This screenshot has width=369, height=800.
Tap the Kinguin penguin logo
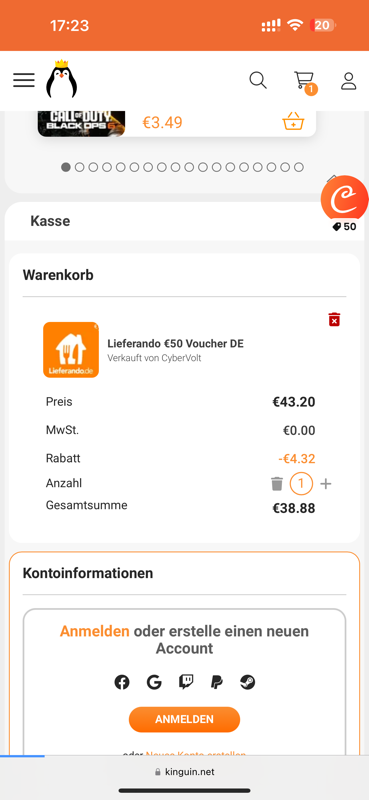click(61, 79)
